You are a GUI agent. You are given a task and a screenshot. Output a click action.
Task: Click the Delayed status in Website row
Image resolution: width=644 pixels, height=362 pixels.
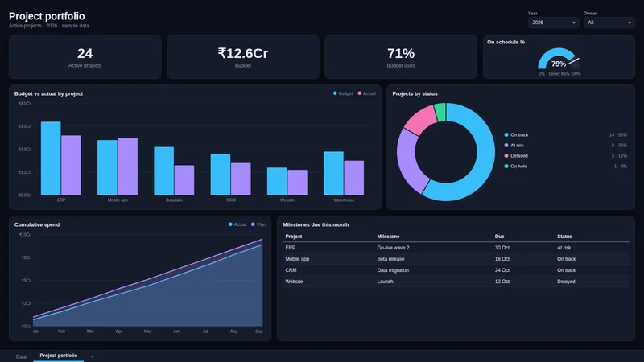(x=566, y=282)
